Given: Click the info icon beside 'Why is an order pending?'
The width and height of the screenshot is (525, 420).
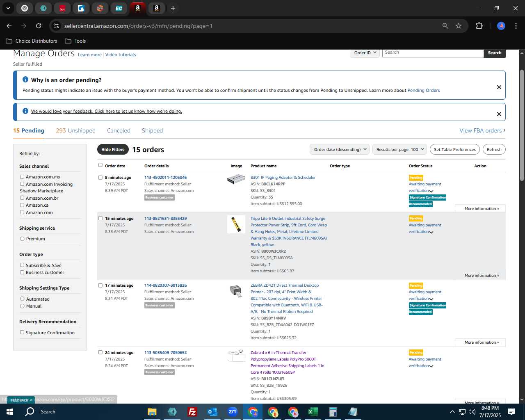Looking at the screenshot, I should pos(25,80).
